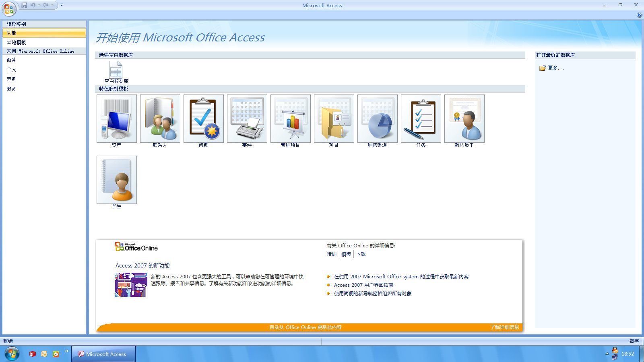Select the 个人 online category
Image resolution: width=644 pixels, height=362 pixels.
pyautogui.click(x=44, y=70)
